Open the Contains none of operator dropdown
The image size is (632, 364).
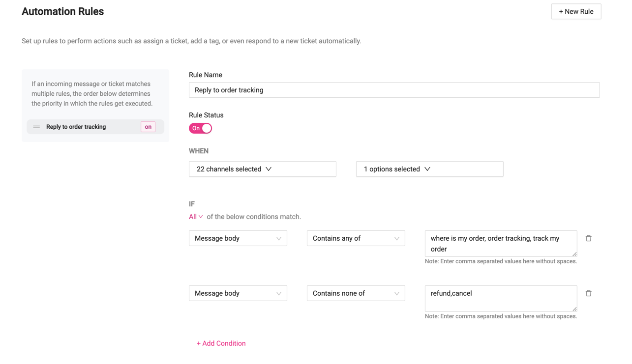(355, 293)
